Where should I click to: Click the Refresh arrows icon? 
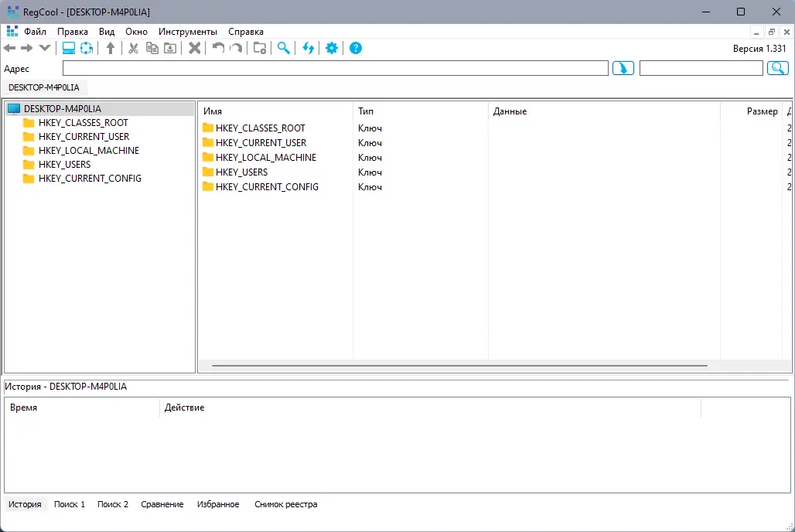(308, 48)
